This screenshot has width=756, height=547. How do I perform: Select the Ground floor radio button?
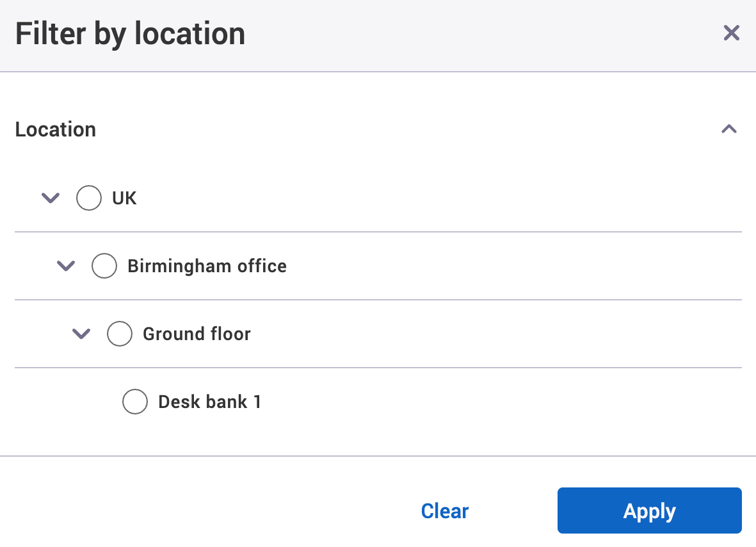coord(120,334)
